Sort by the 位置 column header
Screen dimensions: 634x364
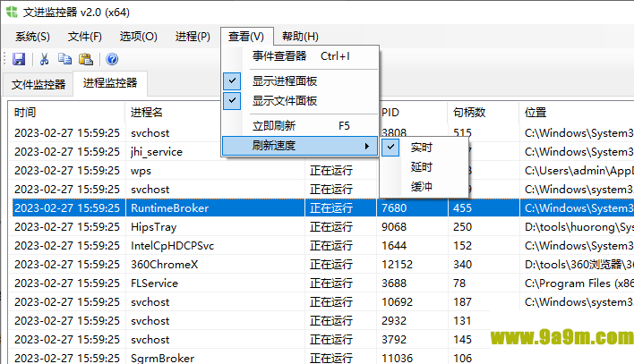(x=535, y=113)
